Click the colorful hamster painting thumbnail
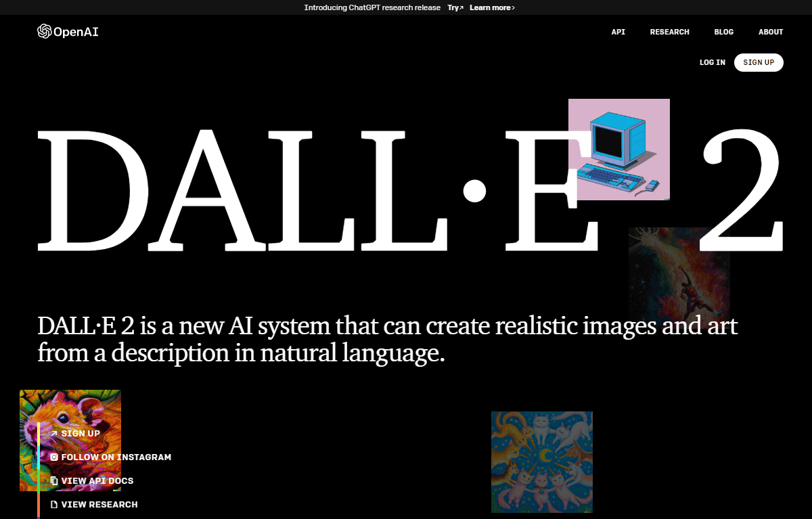The image size is (812, 519). [70, 441]
